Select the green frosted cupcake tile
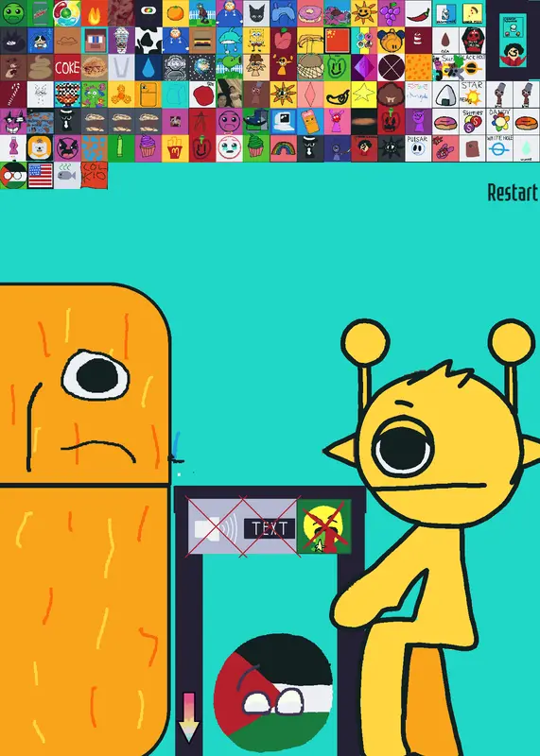Image resolution: width=540 pixels, height=756 pixels. [256, 148]
